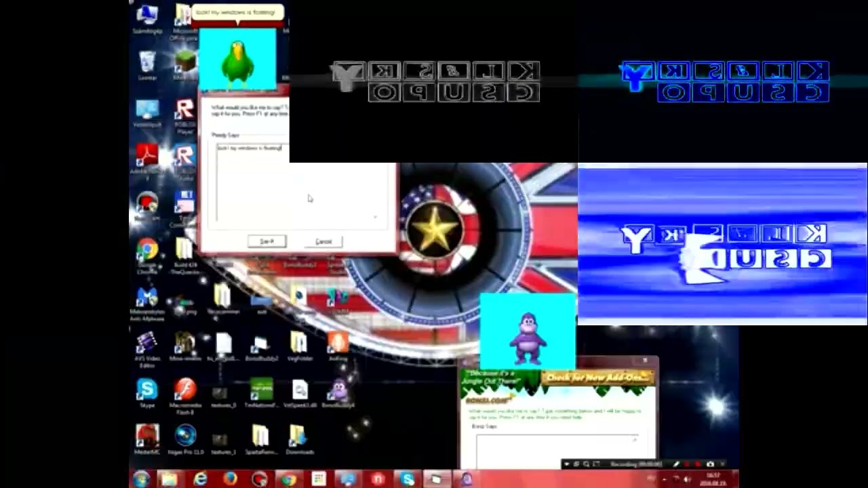The width and height of the screenshot is (868, 488).
Task: Click the red 'n' taskbar icon
Action: tap(378, 479)
